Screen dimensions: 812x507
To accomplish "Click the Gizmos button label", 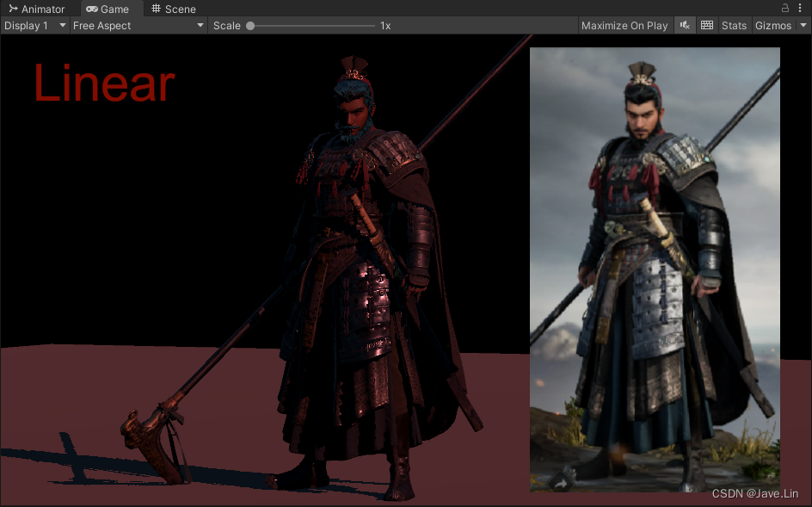I will (x=772, y=25).
